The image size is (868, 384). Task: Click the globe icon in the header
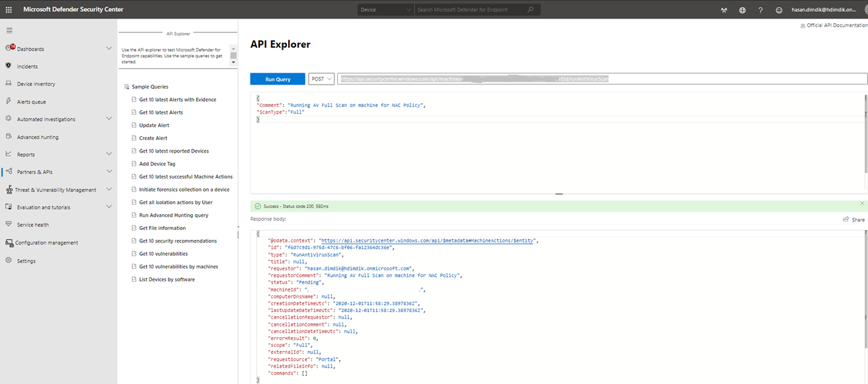pos(742,10)
